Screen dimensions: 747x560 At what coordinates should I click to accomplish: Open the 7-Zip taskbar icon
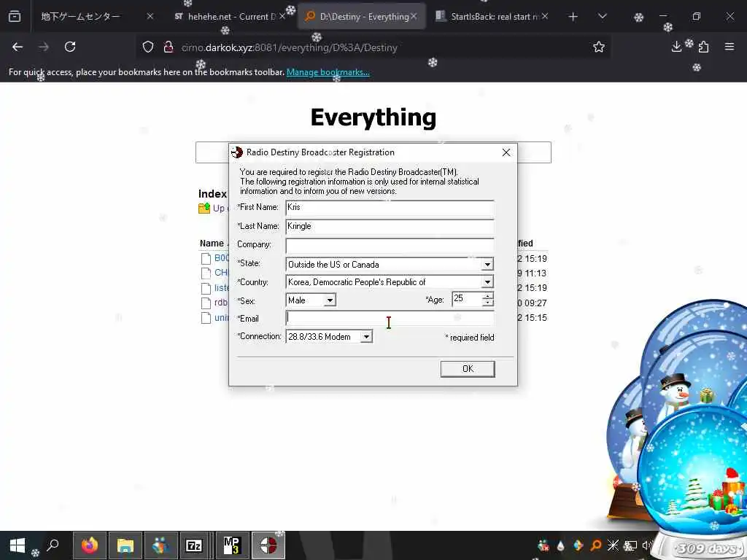(x=194, y=545)
